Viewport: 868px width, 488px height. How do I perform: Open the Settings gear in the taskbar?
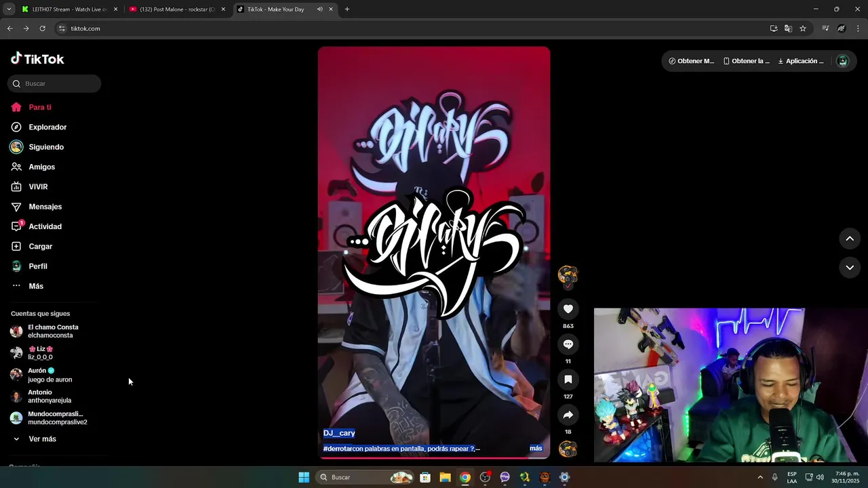point(564,477)
